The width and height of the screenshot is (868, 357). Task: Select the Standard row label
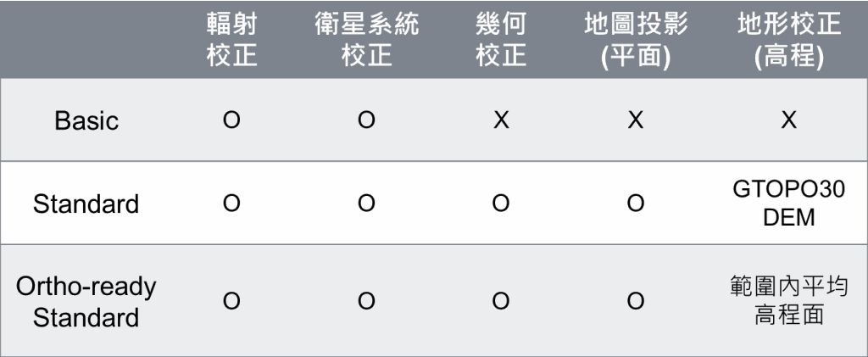[x=86, y=204]
